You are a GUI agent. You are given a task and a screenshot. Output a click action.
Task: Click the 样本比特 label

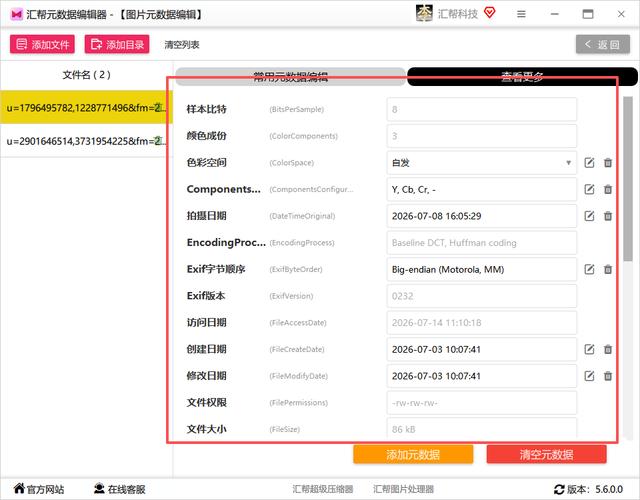tap(206, 109)
